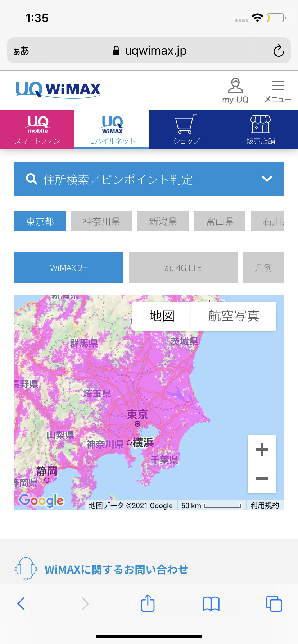Screen dimensions: 298x644
Task: Open the ぁあ reader options menu
Action: pyautogui.click(x=21, y=51)
